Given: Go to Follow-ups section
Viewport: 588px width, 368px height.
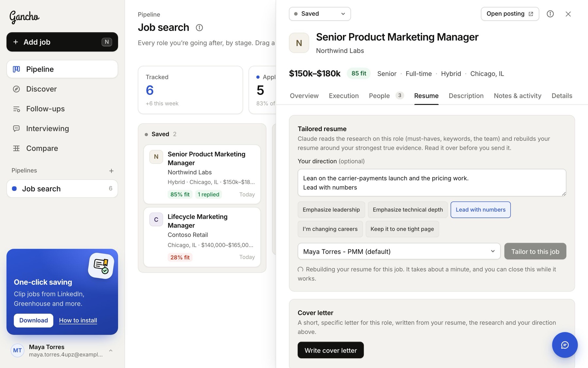Looking at the screenshot, I should click(62, 109).
